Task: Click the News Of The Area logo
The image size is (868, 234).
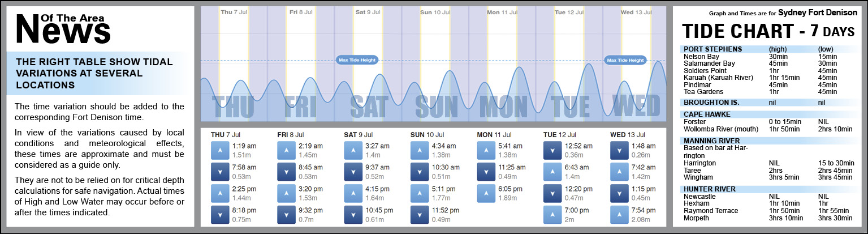Action: pos(63,28)
